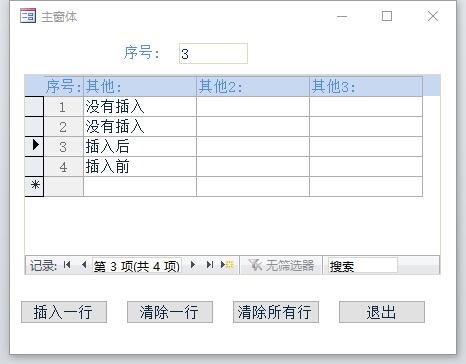Jump to last record arrow
The height and width of the screenshot is (364, 466).
tap(210, 265)
